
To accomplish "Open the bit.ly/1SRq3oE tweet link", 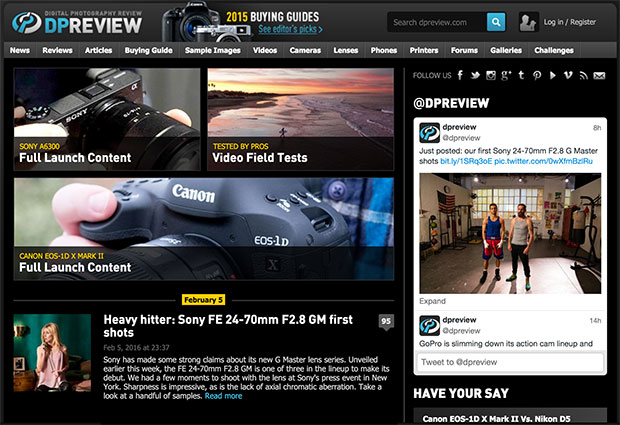I will (466, 161).
